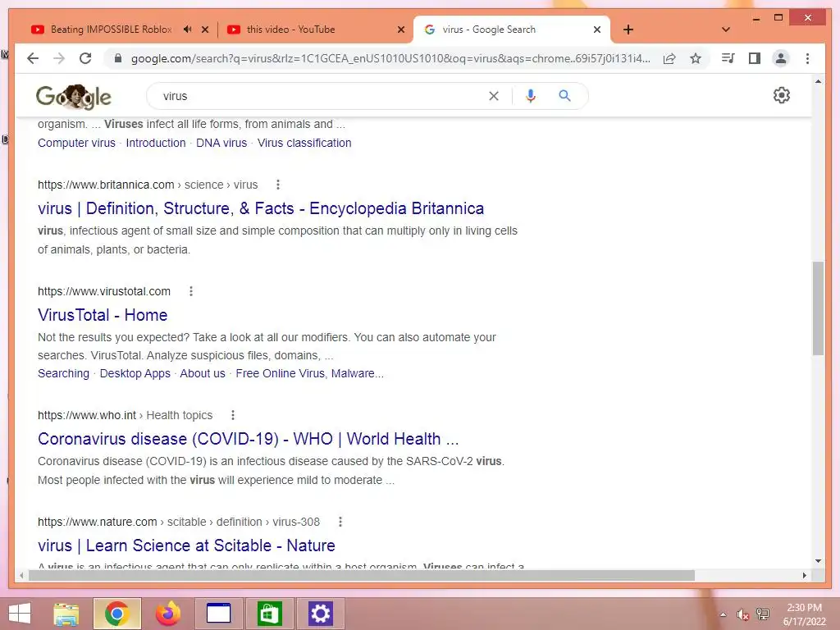The height and width of the screenshot is (630, 840).
Task: Open more options for the Britannica result
Action: (277, 185)
